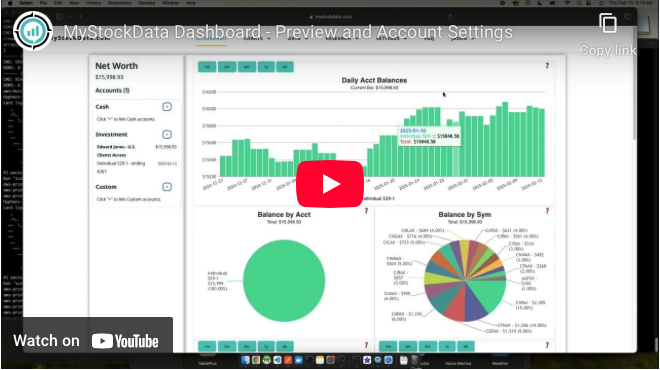
Task: Open video title 'MyStockData Dashboard - Preview and Account Settings'
Action: click(x=288, y=32)
